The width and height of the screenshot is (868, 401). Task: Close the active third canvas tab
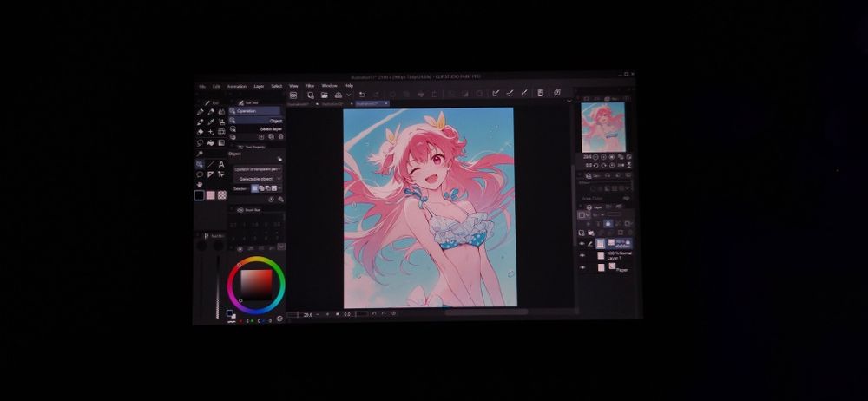386,103
